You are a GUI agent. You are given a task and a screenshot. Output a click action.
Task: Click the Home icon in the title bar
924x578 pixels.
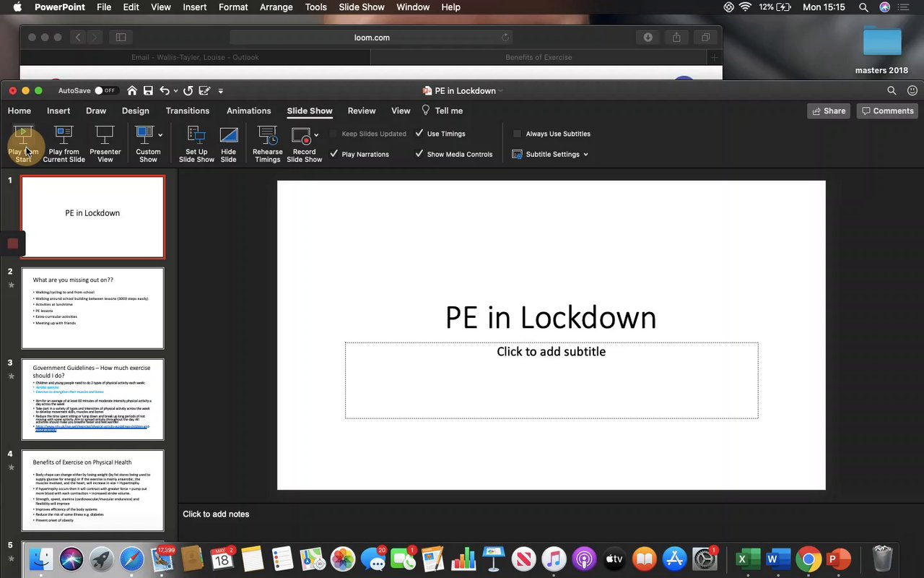tap(132, 90)
